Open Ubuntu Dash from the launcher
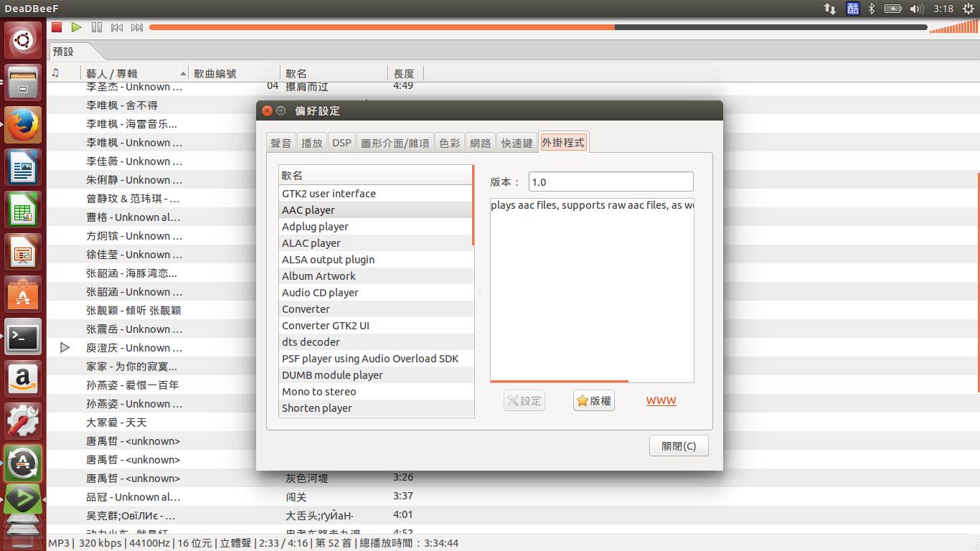The width and height of the screenshot is (980, 551). [24, 40]
